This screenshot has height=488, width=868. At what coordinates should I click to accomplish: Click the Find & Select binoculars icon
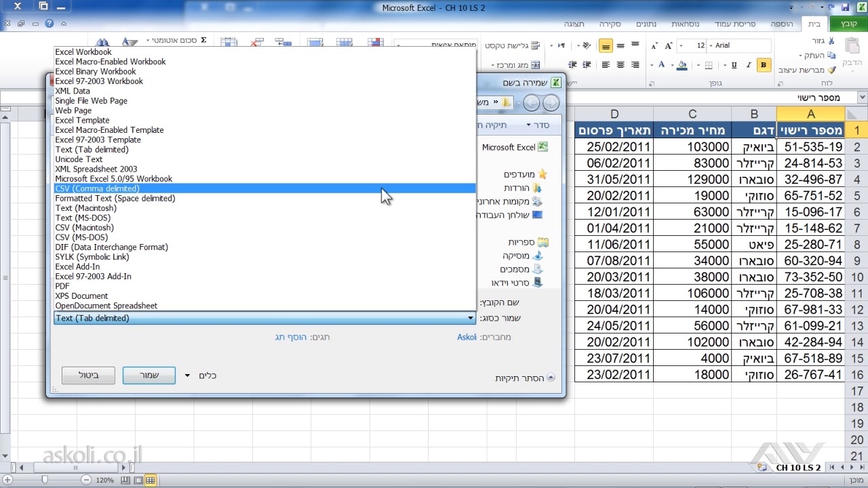[102, 42]
